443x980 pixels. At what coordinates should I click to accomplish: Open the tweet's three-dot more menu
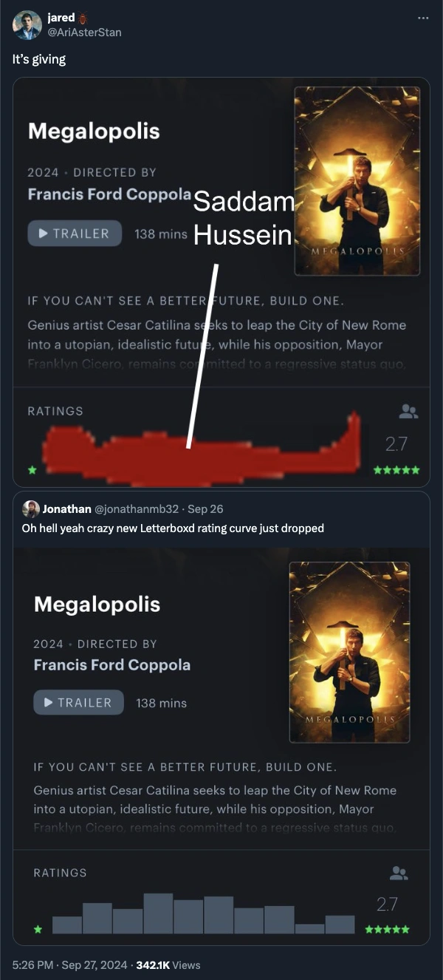[x=422, y=18]
